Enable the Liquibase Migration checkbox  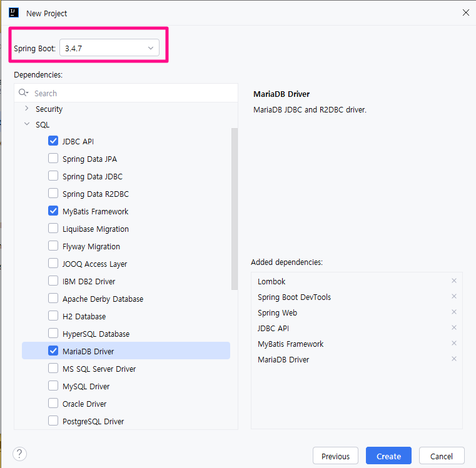53,228
